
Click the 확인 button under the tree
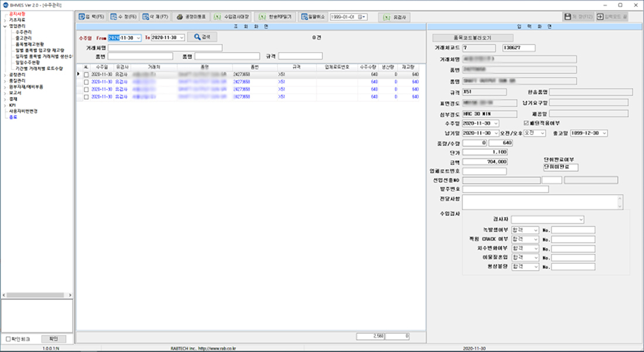point(54,339)
